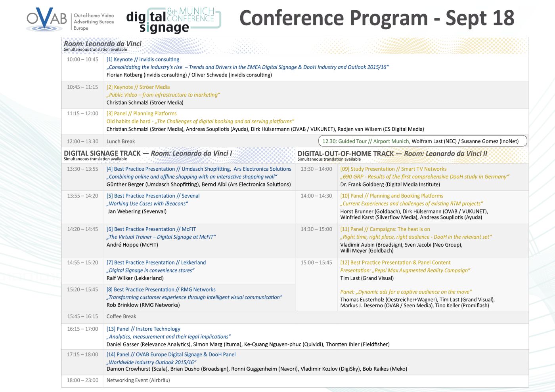Select 'Pepsi Max Augmented Reality Campaign' presentation line
The image size is (555, 392).
coord(405,270)
